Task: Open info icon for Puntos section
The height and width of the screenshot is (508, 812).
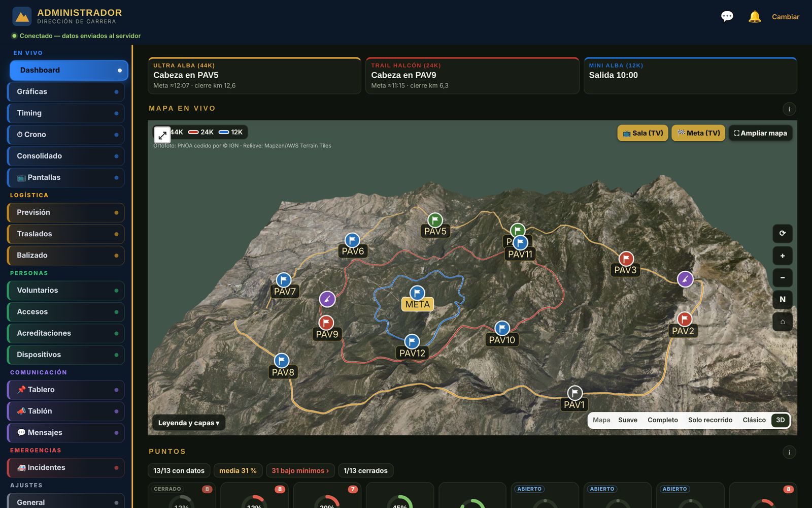Action: (789, 452)
